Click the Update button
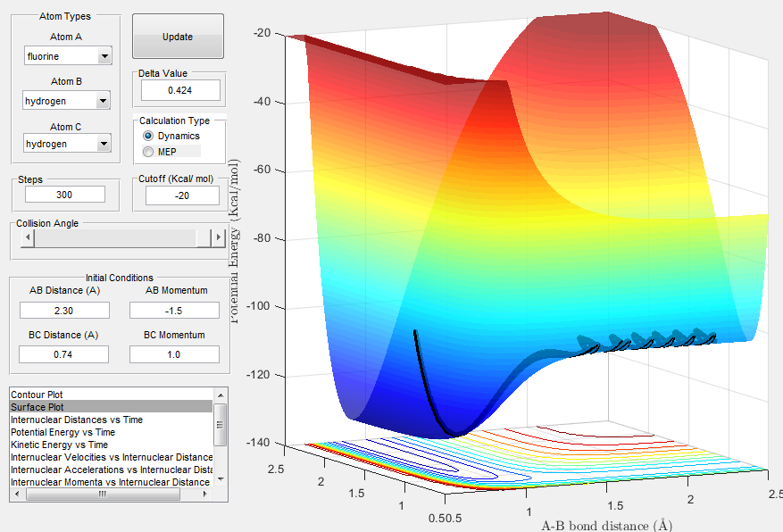This screenshot has width=783, height=532. pyautogui.click(x=178, y=37)
